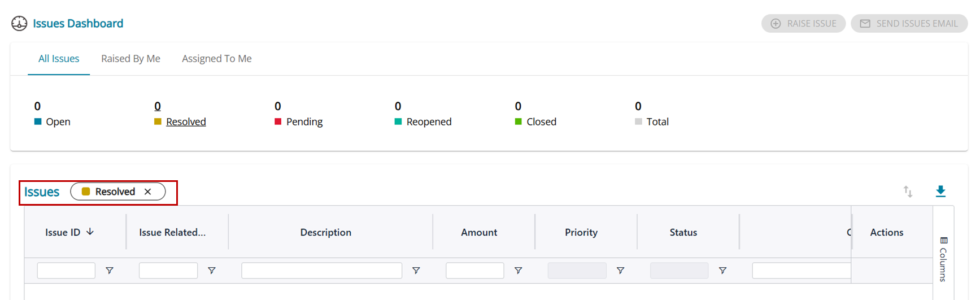Open filter options for Description column

pyautogui.click(x=416, y=271)
